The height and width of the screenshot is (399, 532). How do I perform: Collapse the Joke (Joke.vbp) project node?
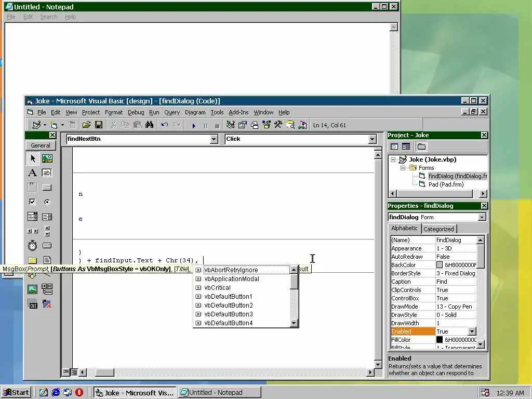point(393,159)
